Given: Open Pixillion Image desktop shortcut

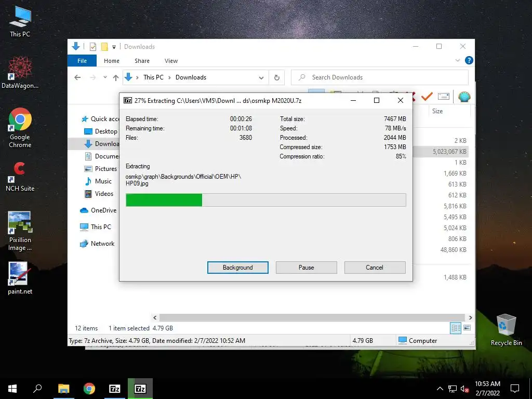Looking at the screenshot, I should coord(20,231).
